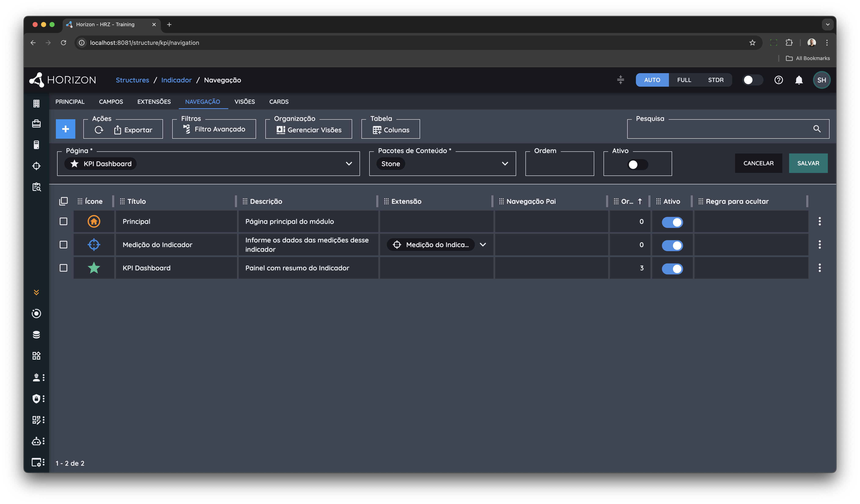This screenshot has width=860, height=504.
Task: Switch to the VISÕES tab
Action: click(244, 102)
